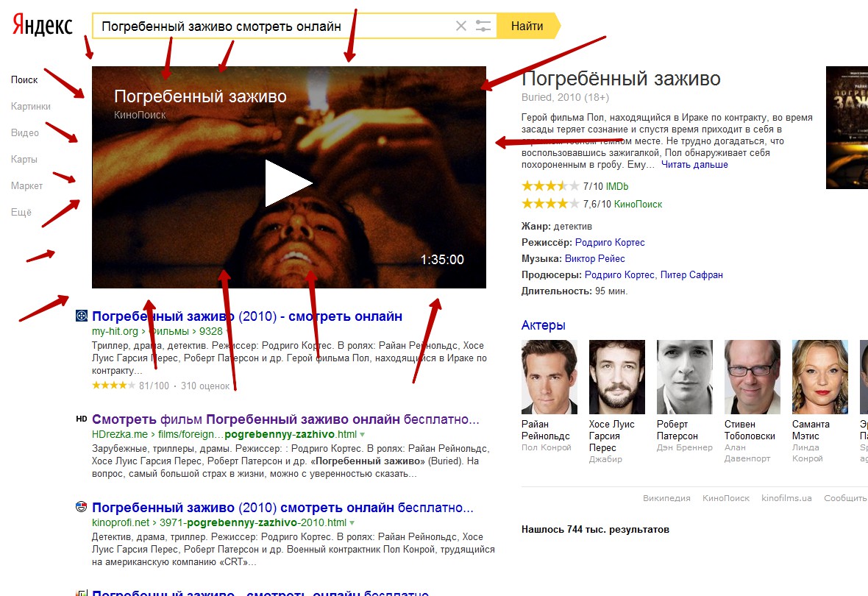The image size is (868, 596).
Task: Expand my-hit.org result dropdown arrow
Action: click(227, 332)
